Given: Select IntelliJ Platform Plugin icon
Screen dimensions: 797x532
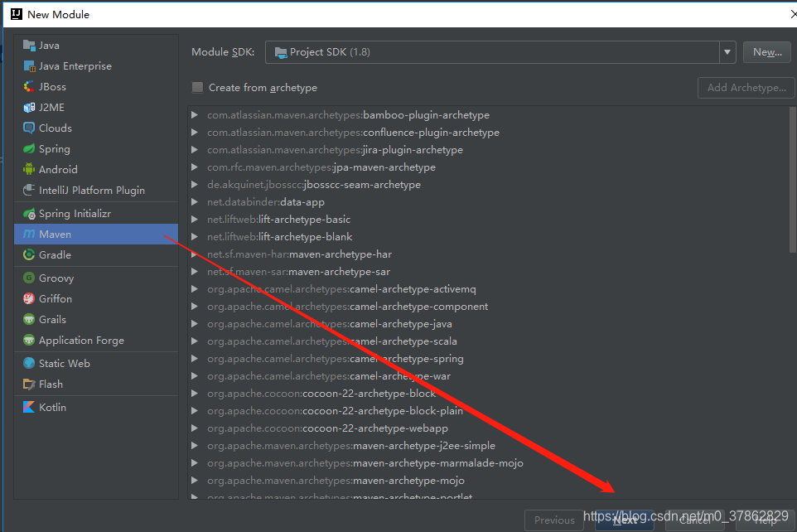Looking at the screenshot, I should point(29,191).
